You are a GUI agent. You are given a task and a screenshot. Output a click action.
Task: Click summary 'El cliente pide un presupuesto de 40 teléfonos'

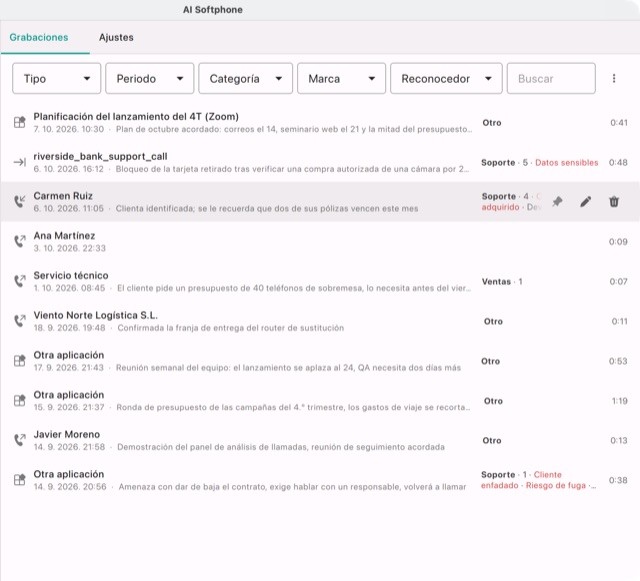(x=294, y=288)
